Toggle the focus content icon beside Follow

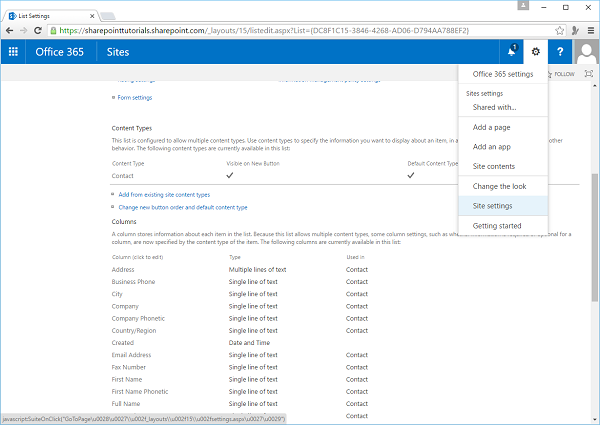coord(587,74)
